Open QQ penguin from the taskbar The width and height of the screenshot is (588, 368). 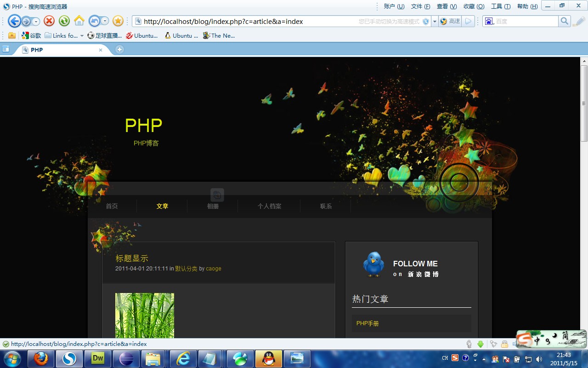click(x=269, y=359)
